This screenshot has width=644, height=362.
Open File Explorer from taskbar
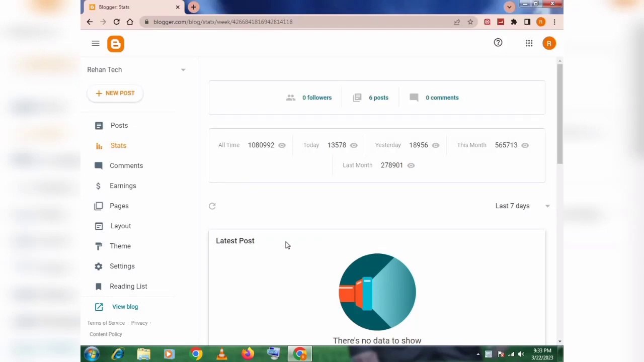(x=144, y=354)
